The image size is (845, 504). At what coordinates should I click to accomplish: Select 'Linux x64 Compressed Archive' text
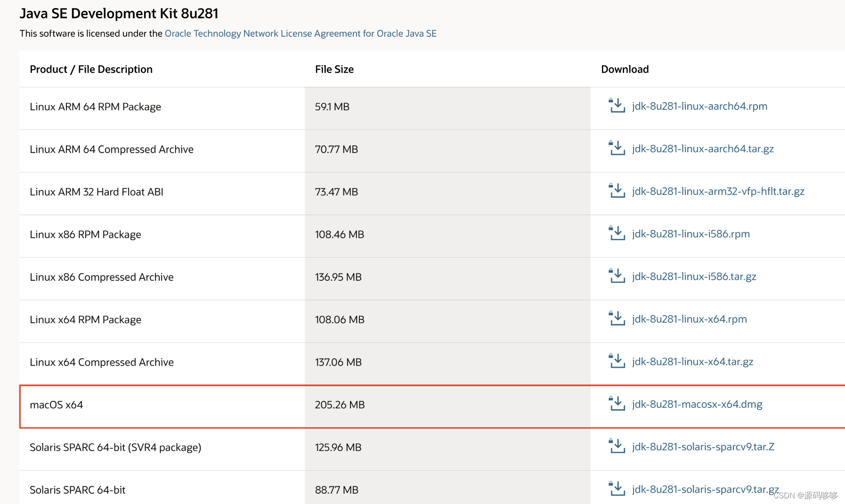[x=101, y=362]
